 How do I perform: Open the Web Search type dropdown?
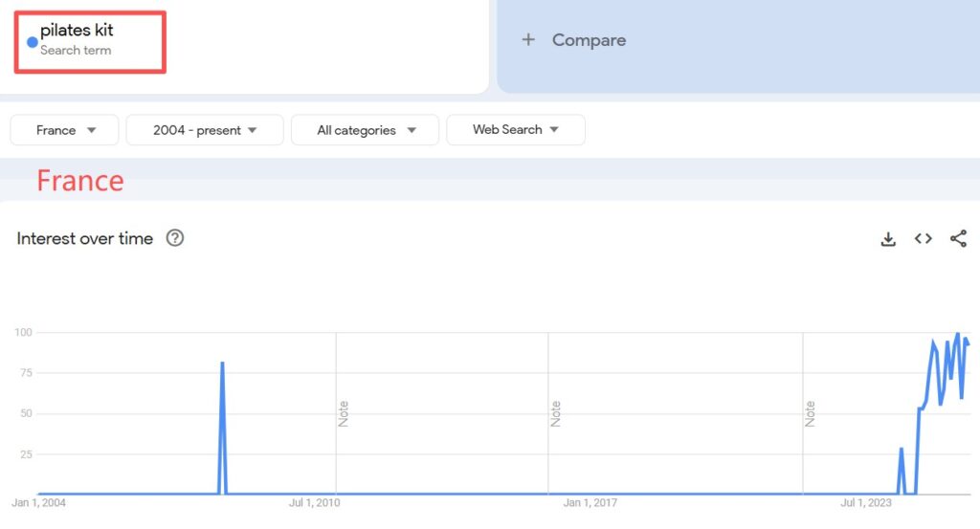coord(515,130)
